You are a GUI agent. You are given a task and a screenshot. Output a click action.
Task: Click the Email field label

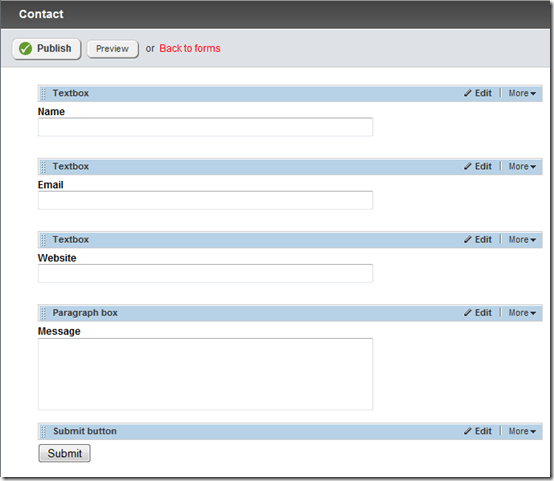pos(51,185)
